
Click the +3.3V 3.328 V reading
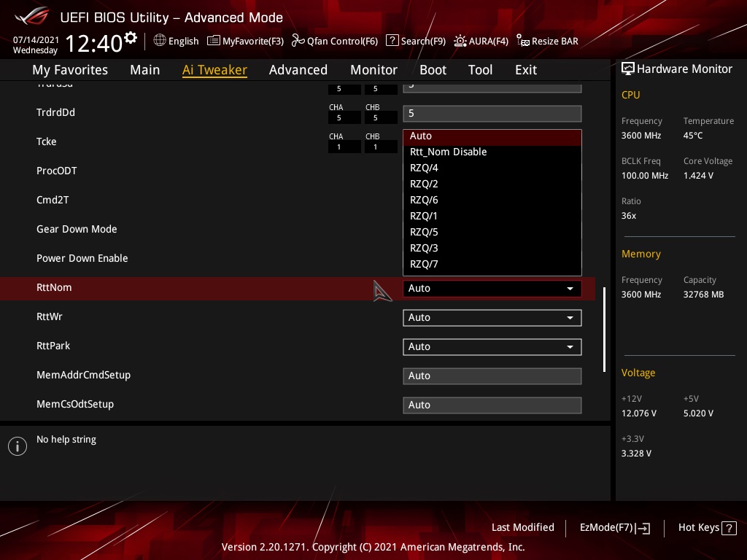(636, 454)
